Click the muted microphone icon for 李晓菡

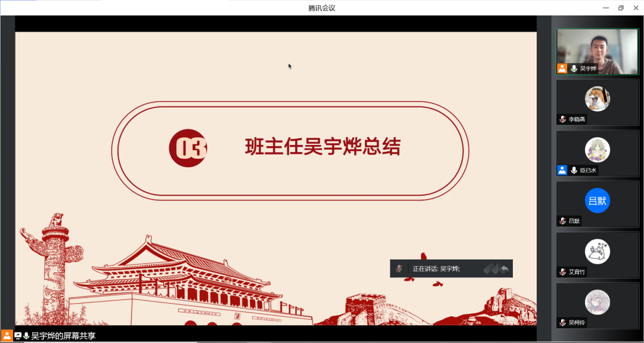[562, 119]
